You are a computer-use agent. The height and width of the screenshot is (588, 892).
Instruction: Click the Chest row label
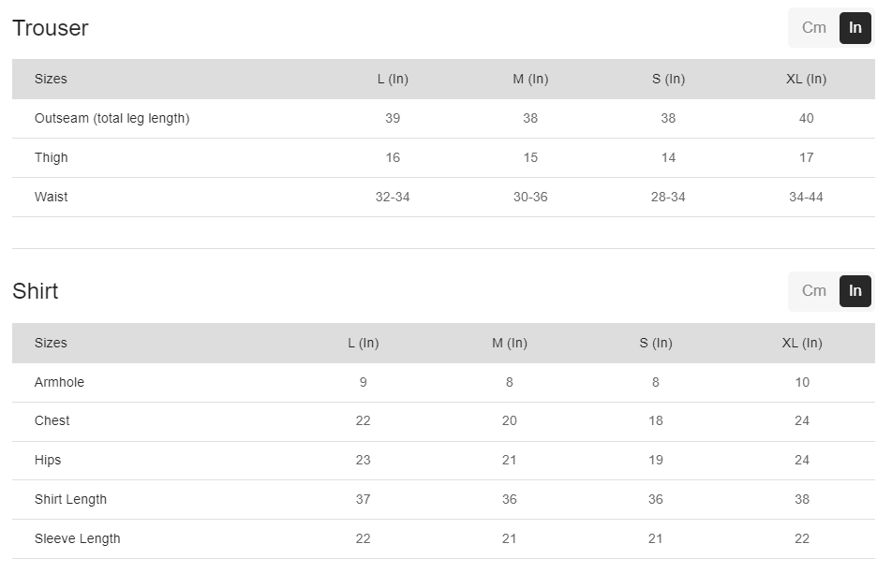click(x=52, y=421)
